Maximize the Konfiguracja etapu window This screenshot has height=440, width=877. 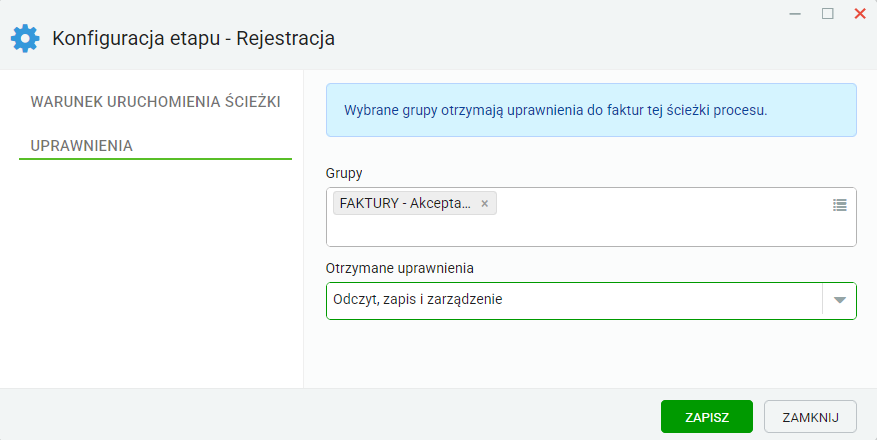pyautogui.click(x=828, y=14)
